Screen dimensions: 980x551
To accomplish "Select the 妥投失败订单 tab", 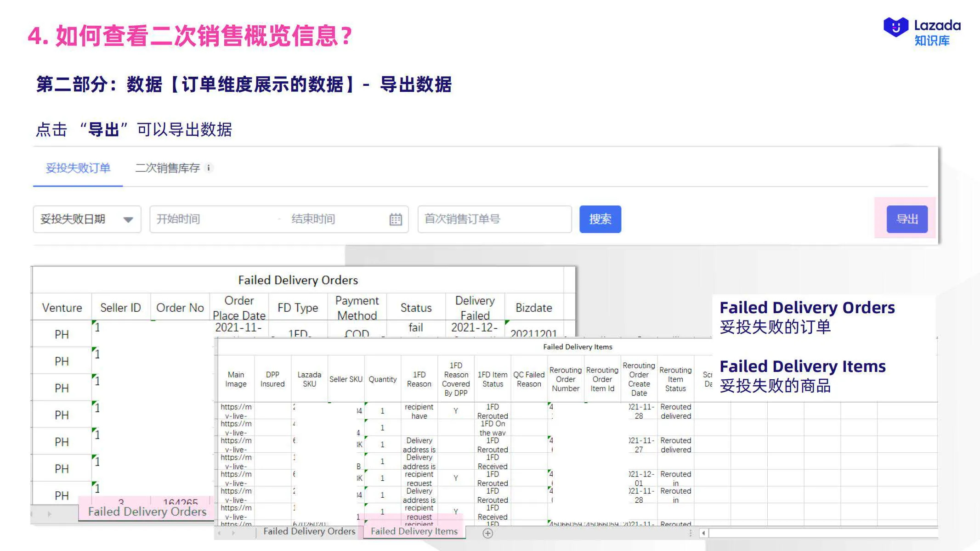I will (77, 168).
